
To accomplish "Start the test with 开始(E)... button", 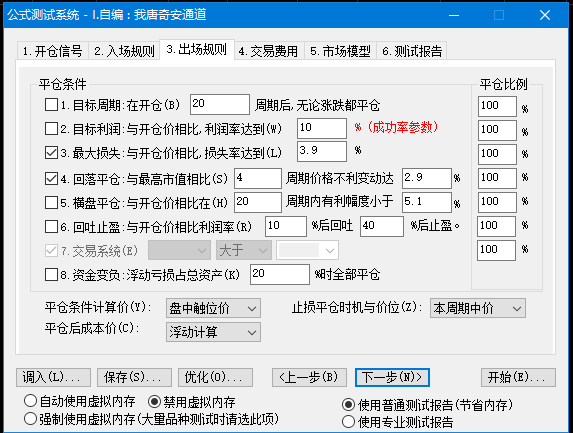I will [x=518, y=377].
